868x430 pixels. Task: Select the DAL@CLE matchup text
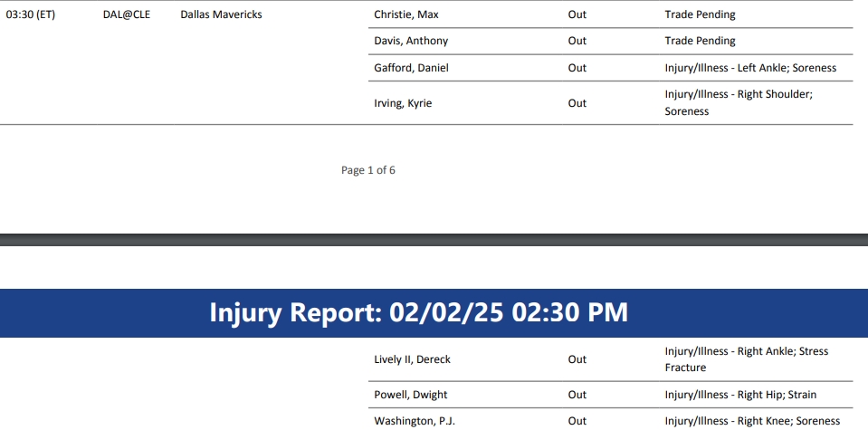coord(127,14)
